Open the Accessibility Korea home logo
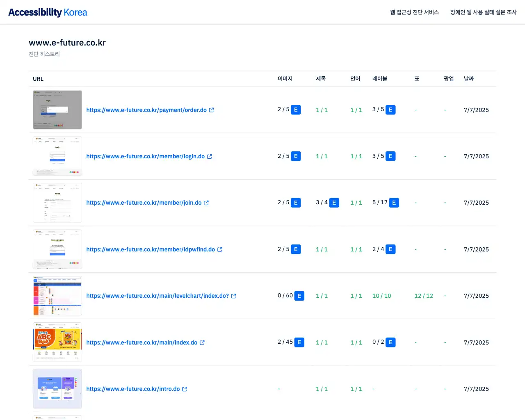 click(48, 12)
